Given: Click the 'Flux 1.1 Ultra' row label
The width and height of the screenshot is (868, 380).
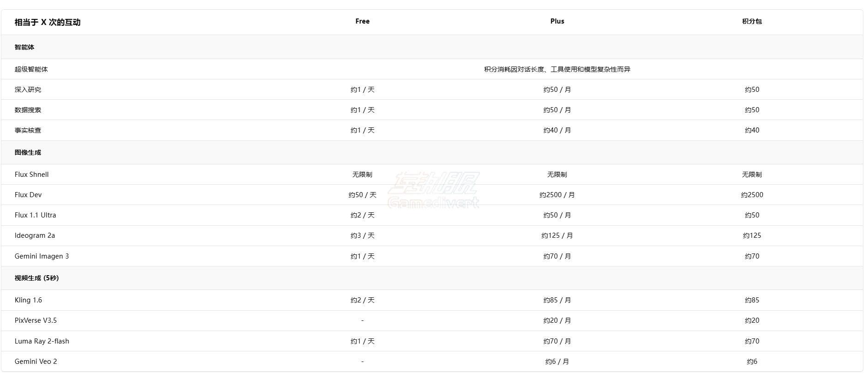Looking at the screenshot, I should (x=35, y=215).
